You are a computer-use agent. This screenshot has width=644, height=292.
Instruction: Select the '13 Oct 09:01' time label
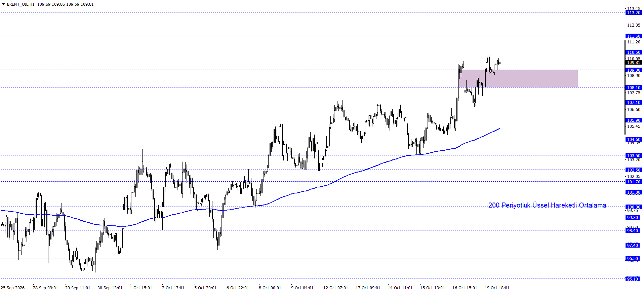(368, 288)
